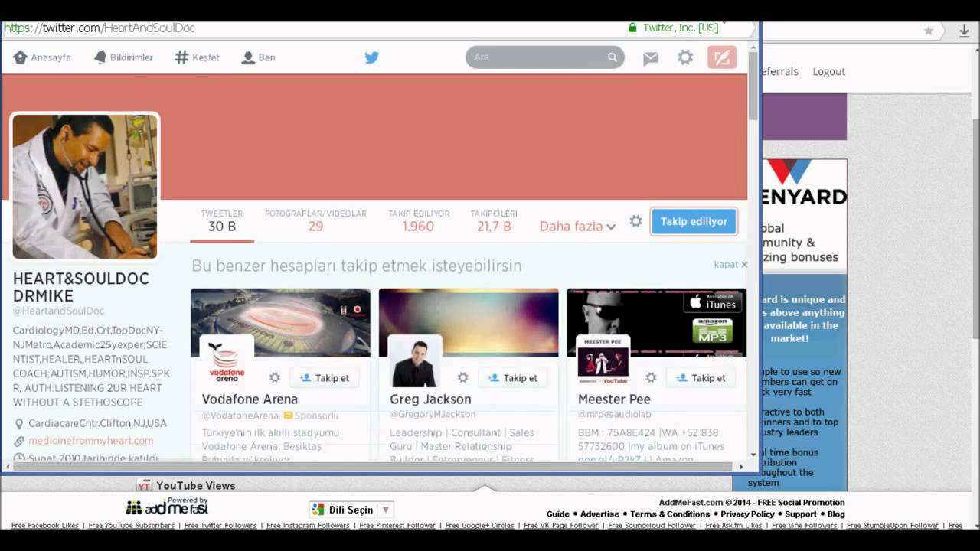Click browser bookmark star icon
This screenshot has width=980, height=551.
929,31
